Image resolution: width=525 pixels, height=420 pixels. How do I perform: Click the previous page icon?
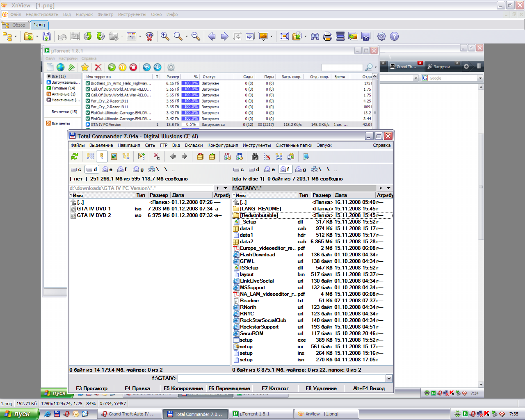pos(237,37)
